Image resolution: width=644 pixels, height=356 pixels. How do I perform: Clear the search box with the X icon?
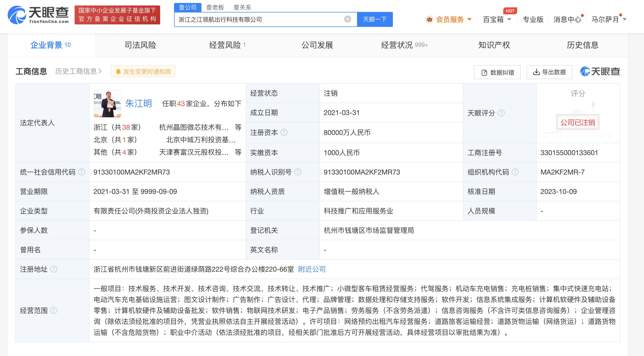(x=348, y=19)
